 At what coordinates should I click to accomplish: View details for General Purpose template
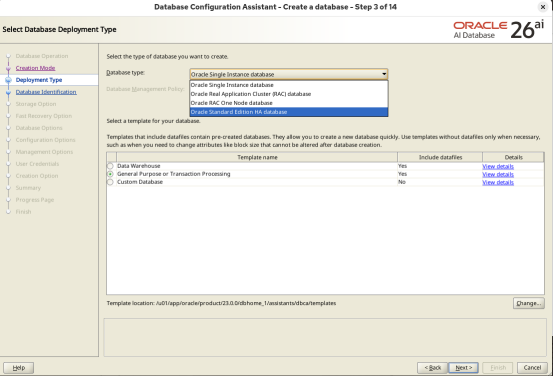(498, 175)
